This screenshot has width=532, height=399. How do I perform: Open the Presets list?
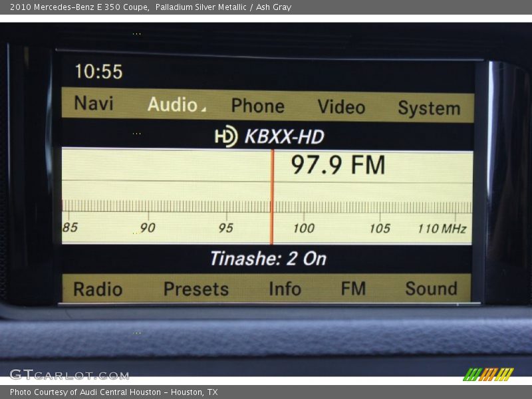pos(196,289)
